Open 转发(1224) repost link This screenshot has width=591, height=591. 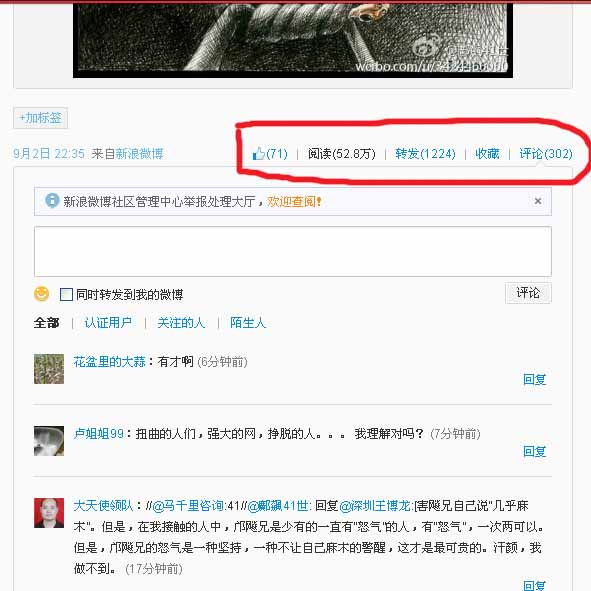[425, 154]
